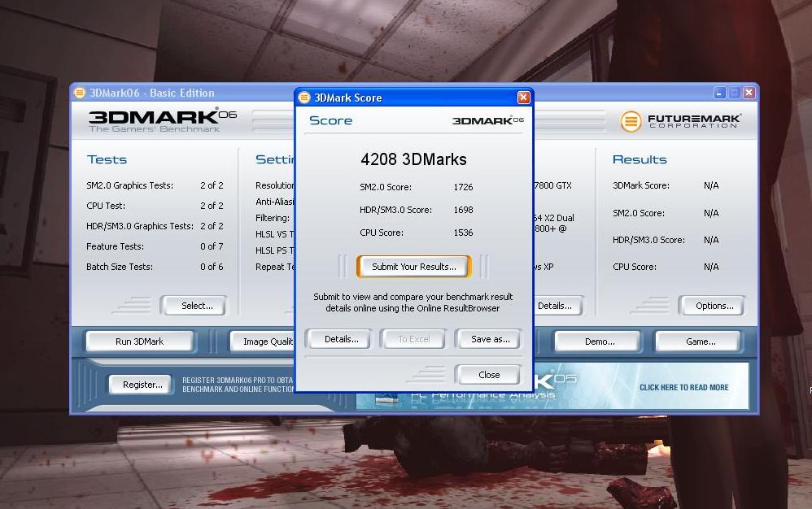The image size is (812, 509).
Task: Click the '4208 3DMarks' score text
Action: (x=413, y=159)
